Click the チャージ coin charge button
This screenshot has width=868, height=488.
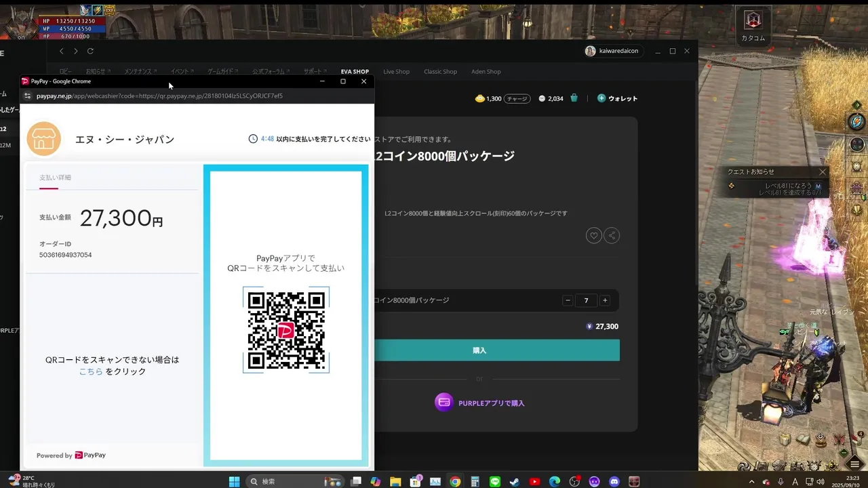pos(517,98)
